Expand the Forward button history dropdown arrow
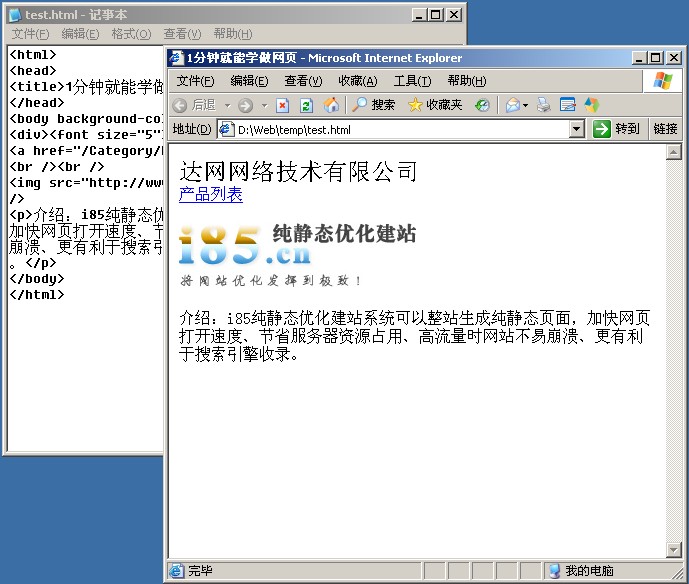This screenshot has height=584, width=689. (x=264, y=105)
